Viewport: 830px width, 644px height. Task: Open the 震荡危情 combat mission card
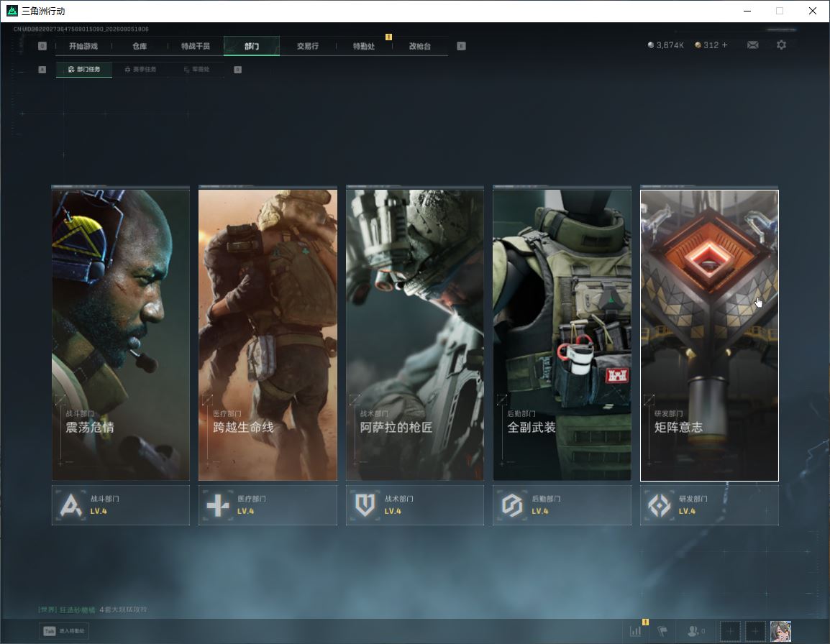pyautogui.click(x=121, y=335)
